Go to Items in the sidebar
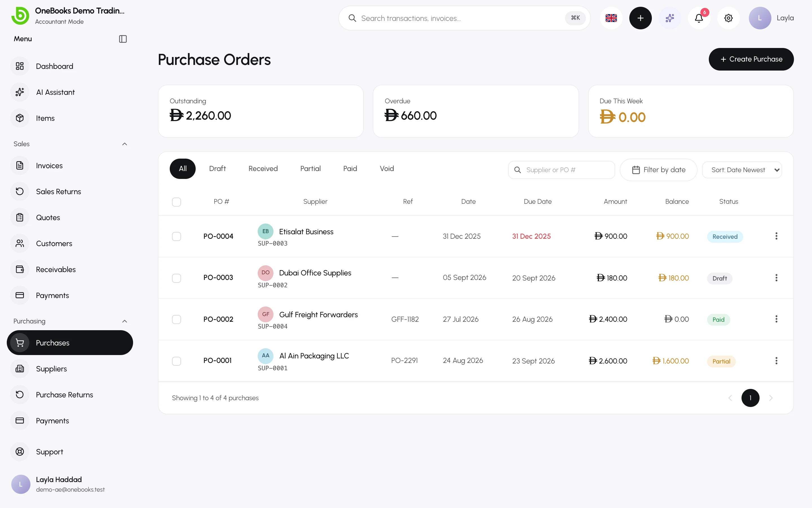Image resolution: width=812 pixels, height=508 pixels. pyautogui.click(x=70, y=118)
